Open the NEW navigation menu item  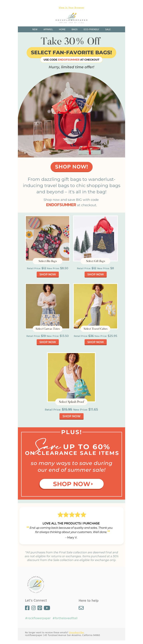35,29
